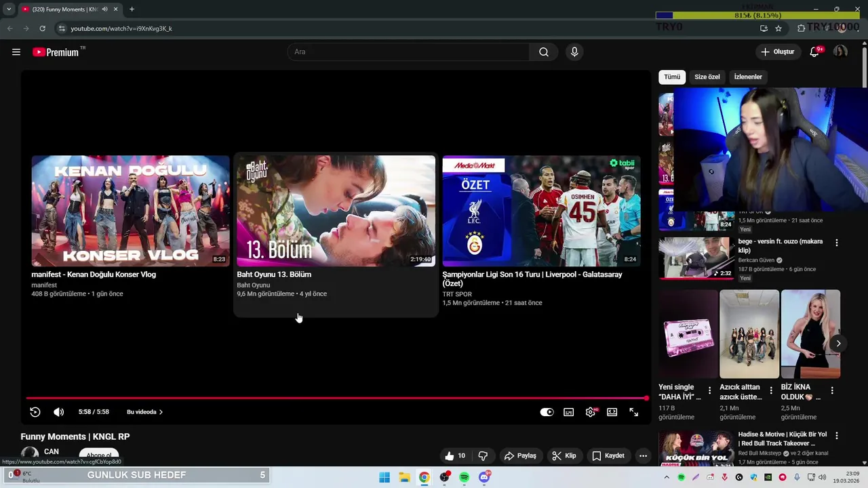This screenshot has height=488, width=868.
Task: Click the browser address bar URL
Action: (121, 28)
